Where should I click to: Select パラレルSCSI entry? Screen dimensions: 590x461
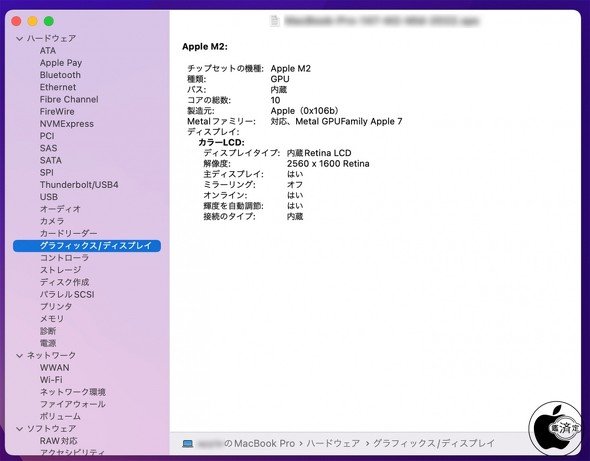(x=67, y=294)
